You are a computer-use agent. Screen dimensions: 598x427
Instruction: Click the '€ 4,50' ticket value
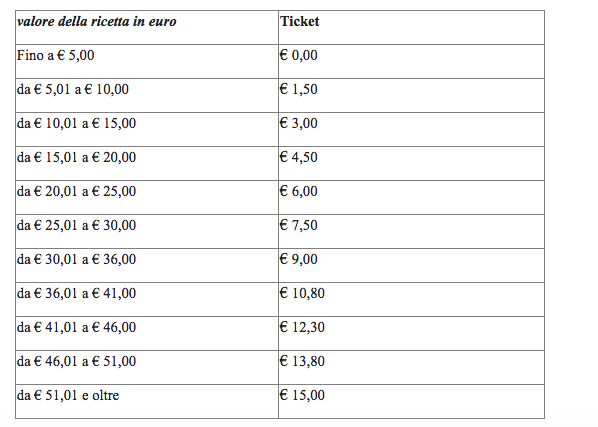coord(299,157)
